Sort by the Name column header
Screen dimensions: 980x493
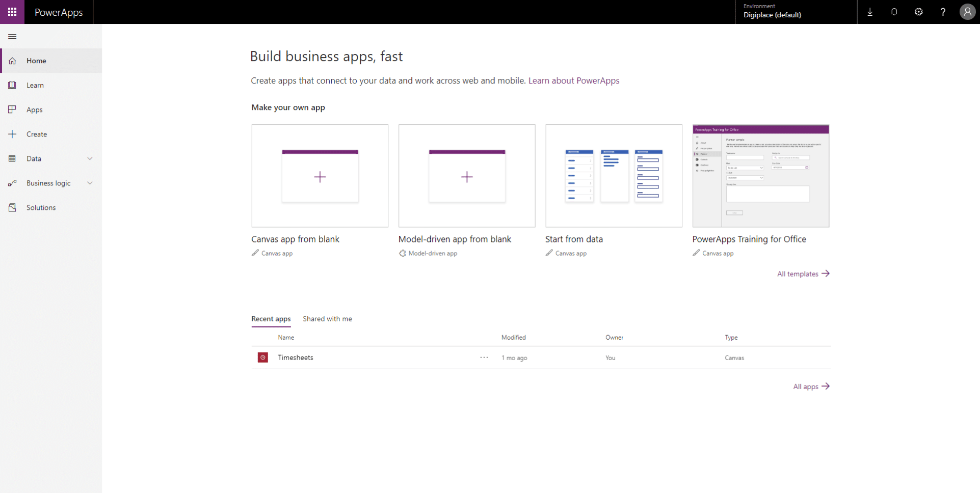pyautogui.click(x=286, y=338)
